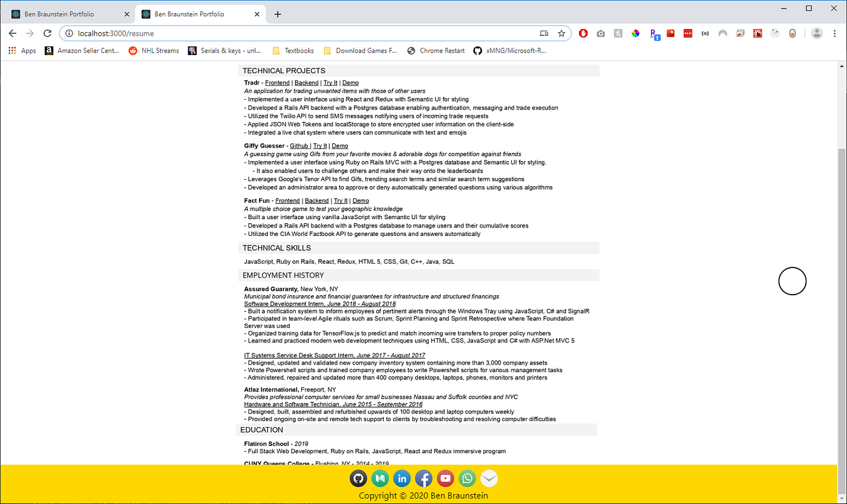
Task: Click Try It for Giffy Guesser
Action: click(319, 145)
